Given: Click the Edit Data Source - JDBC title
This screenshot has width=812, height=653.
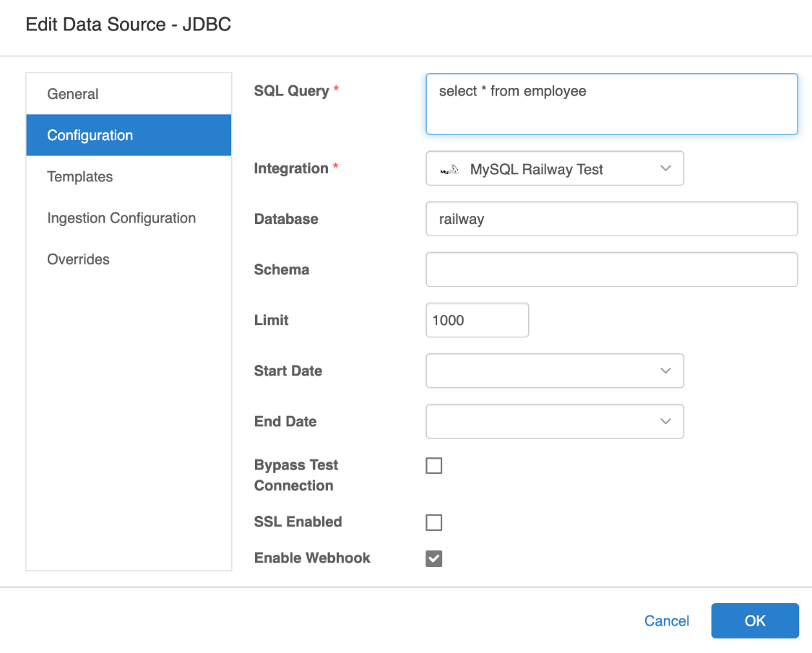Looking at the screenshot, I should pos(129,25).
